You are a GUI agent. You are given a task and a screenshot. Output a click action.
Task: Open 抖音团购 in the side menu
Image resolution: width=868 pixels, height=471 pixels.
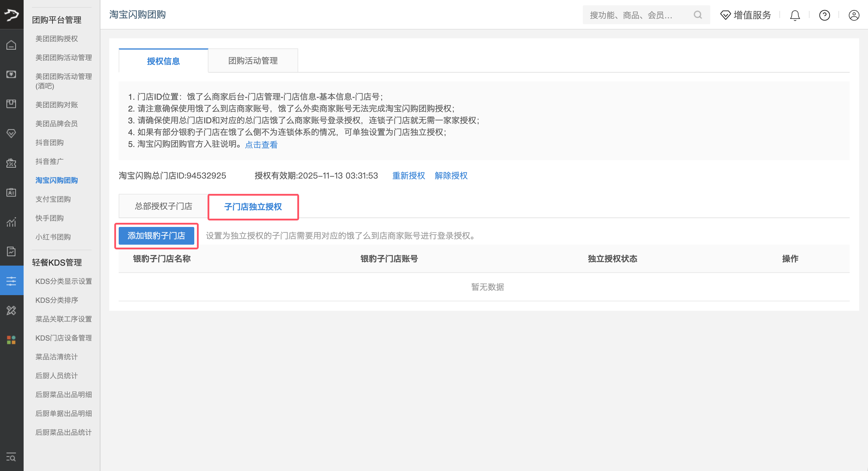[50, 143]
